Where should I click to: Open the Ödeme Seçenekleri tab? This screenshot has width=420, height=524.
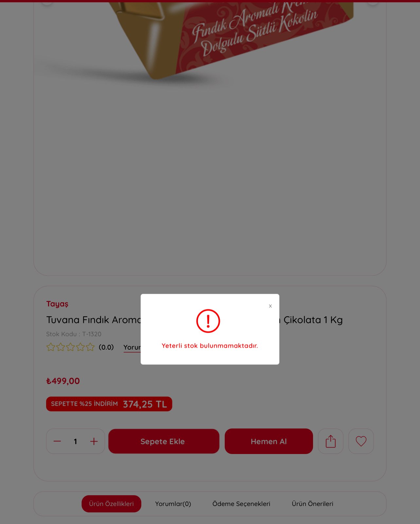(x=241, y=504)
